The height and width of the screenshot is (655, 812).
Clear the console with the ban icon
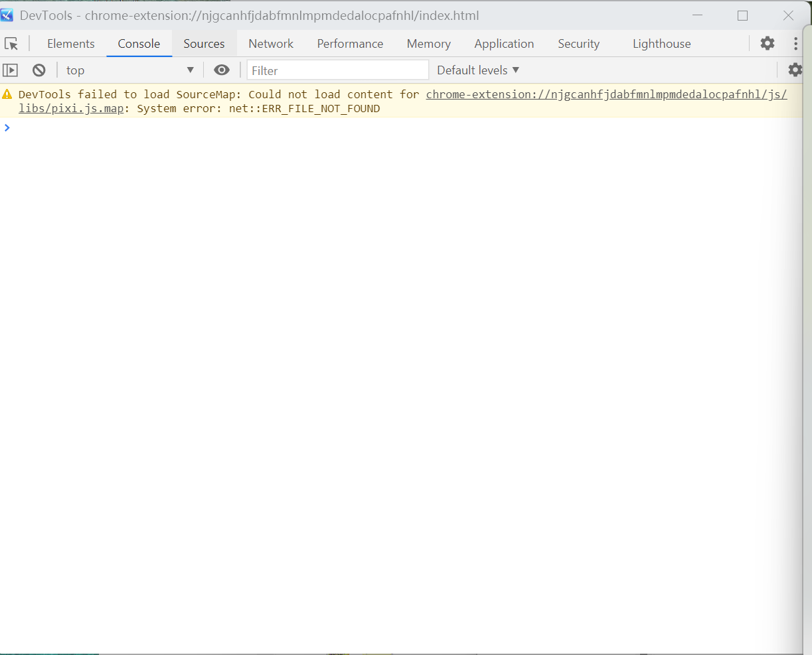tap(39, 70)
